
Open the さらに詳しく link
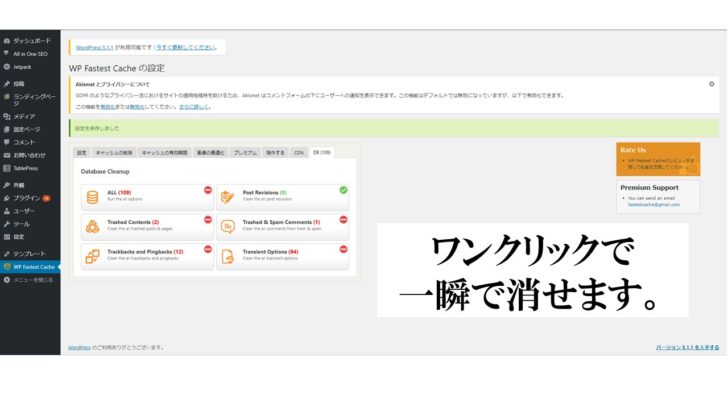(194, 107)
